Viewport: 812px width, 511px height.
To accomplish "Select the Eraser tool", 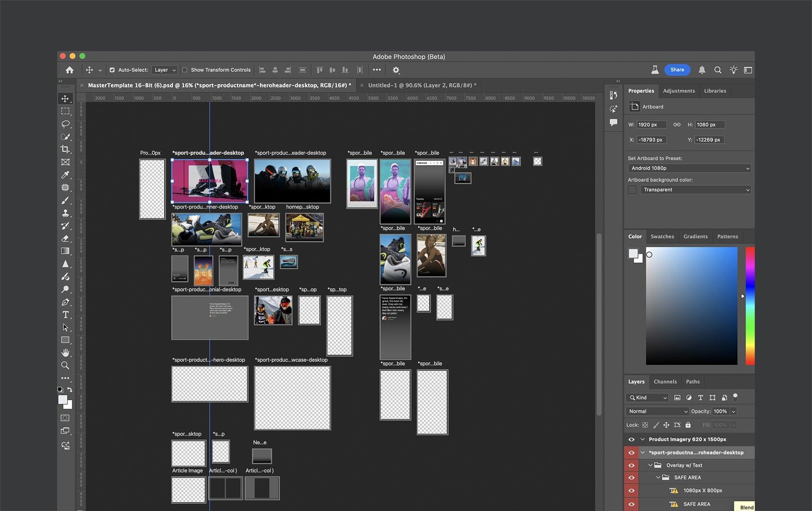I will 65,238.
